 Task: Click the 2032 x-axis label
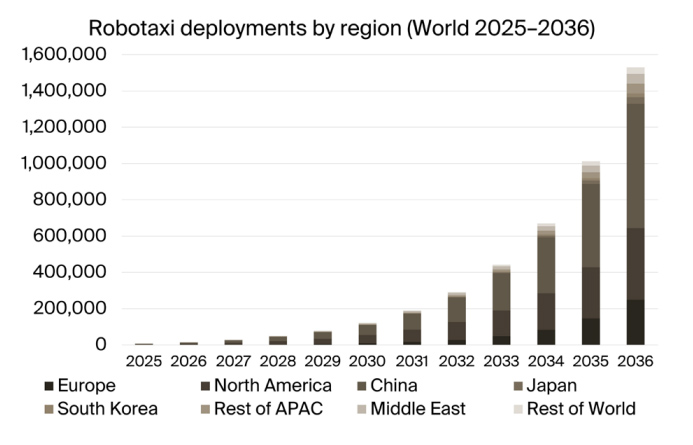[x=457, y=361]
